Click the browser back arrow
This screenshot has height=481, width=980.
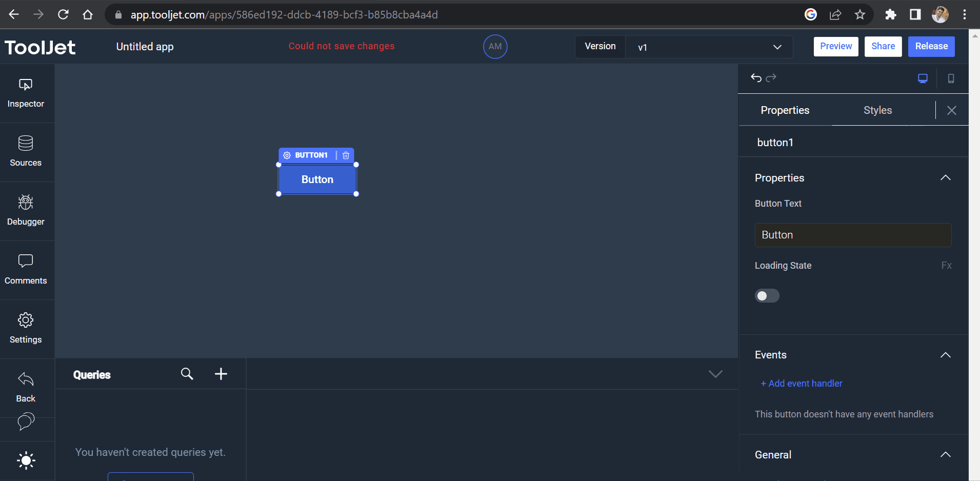pyautogui.click(x=14, y=14)
